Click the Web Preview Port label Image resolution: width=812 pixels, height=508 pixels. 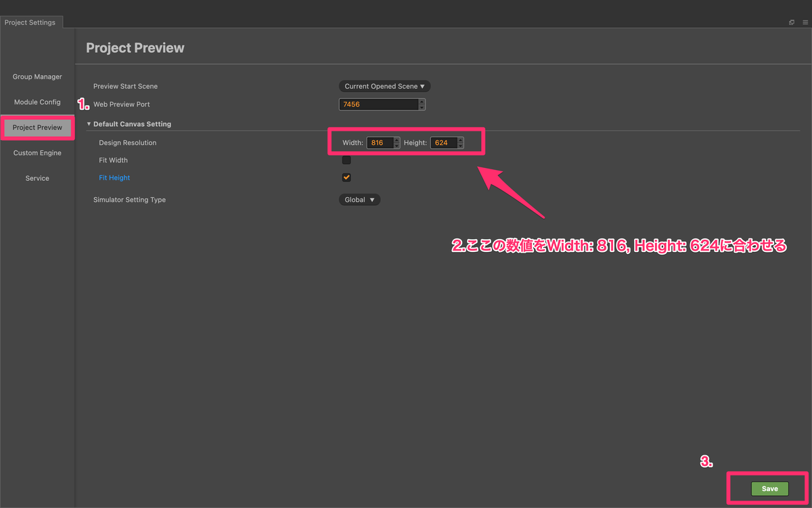122,104
